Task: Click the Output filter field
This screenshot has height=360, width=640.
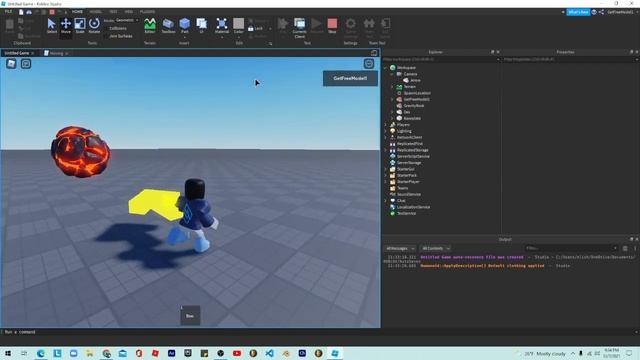Action: (571, 248)
